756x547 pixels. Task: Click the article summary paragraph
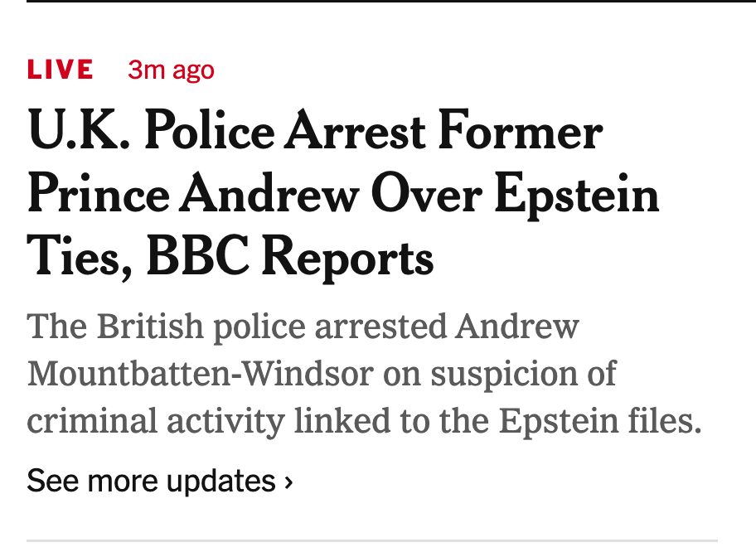[365, 374]
